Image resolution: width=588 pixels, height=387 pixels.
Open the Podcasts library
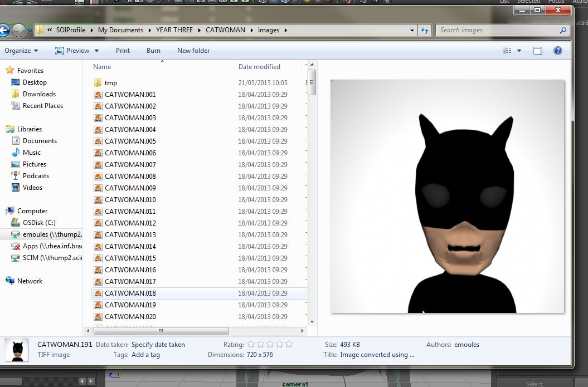[36, 176]
